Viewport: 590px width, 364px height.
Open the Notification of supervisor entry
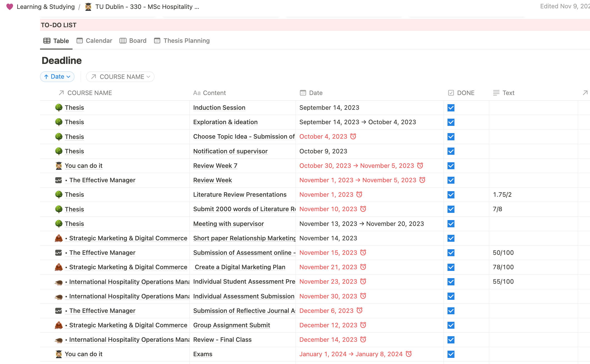click(230, 151)
